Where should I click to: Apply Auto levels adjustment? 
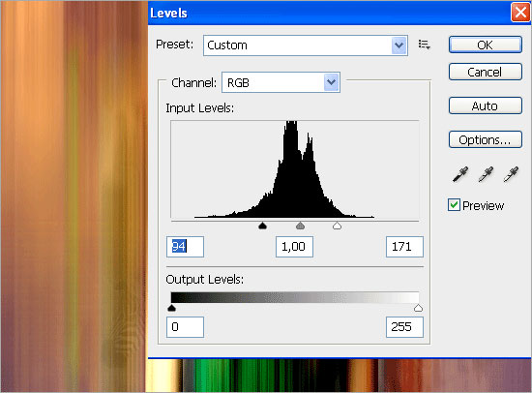tap(486, 106)
